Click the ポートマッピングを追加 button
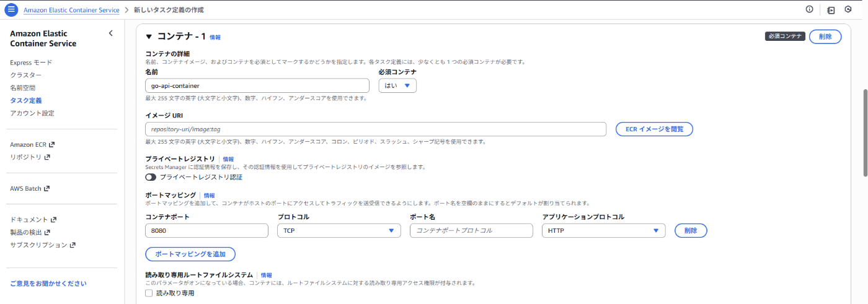Screen dimensions: 868x304 coord(190,254)
